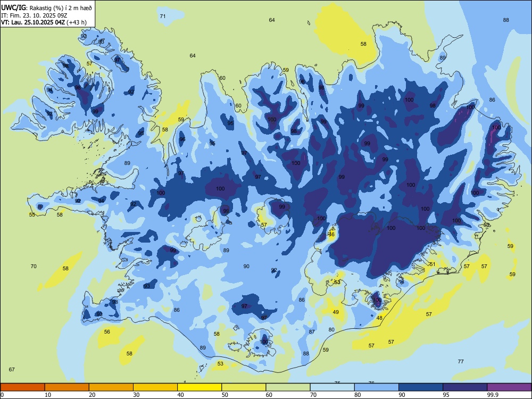The image size is (532, 399).
Task: Click the '10' legend scale label
Action: [48, 395]
